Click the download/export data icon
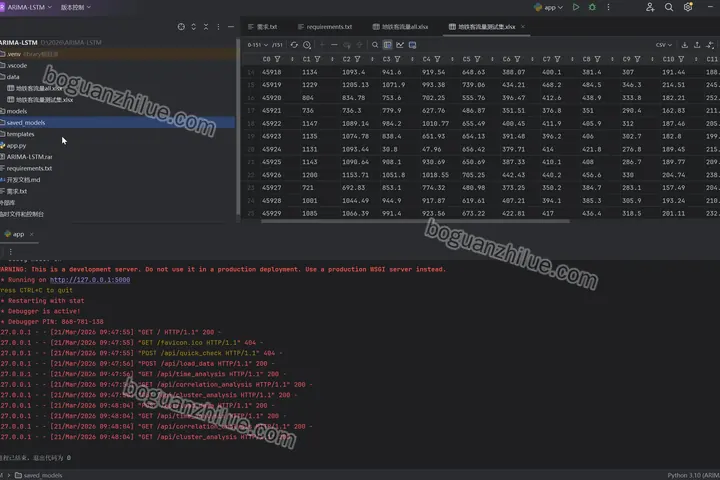Screen dimensions: 720x480 tap(685, 45)
